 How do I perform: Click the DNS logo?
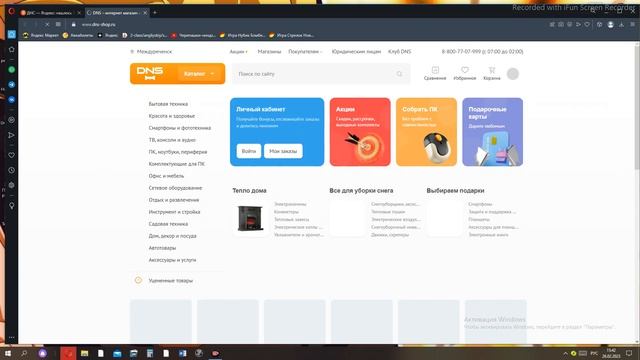tap(150, 73)
